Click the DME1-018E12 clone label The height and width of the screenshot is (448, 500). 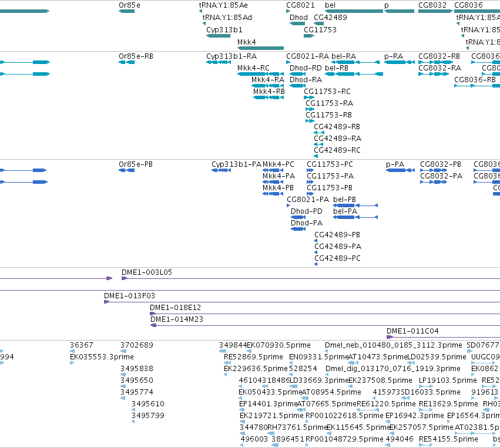[x=176, y=308]
